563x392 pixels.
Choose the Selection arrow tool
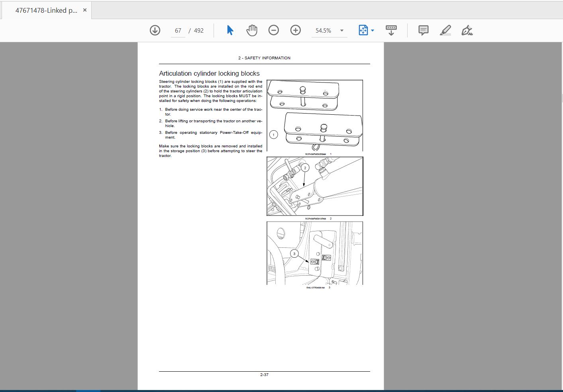coord(230,30)
